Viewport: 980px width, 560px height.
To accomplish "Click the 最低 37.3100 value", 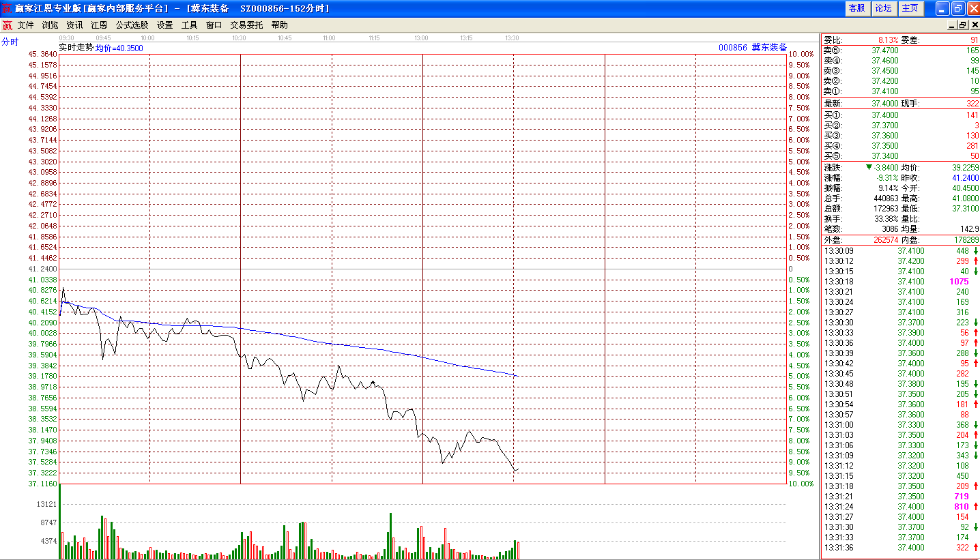I will pos(966,209).
